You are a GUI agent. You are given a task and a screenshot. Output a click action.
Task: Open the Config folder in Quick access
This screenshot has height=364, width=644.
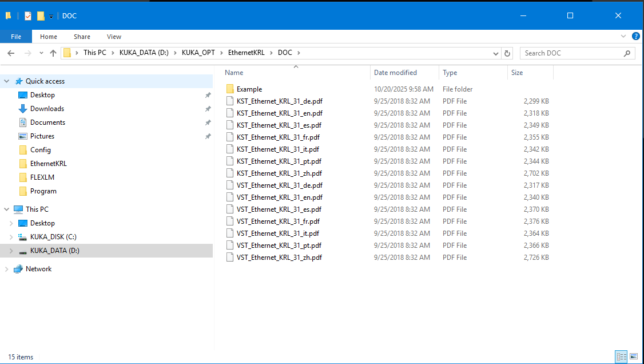pyautogui.click(x=40, y=150)
